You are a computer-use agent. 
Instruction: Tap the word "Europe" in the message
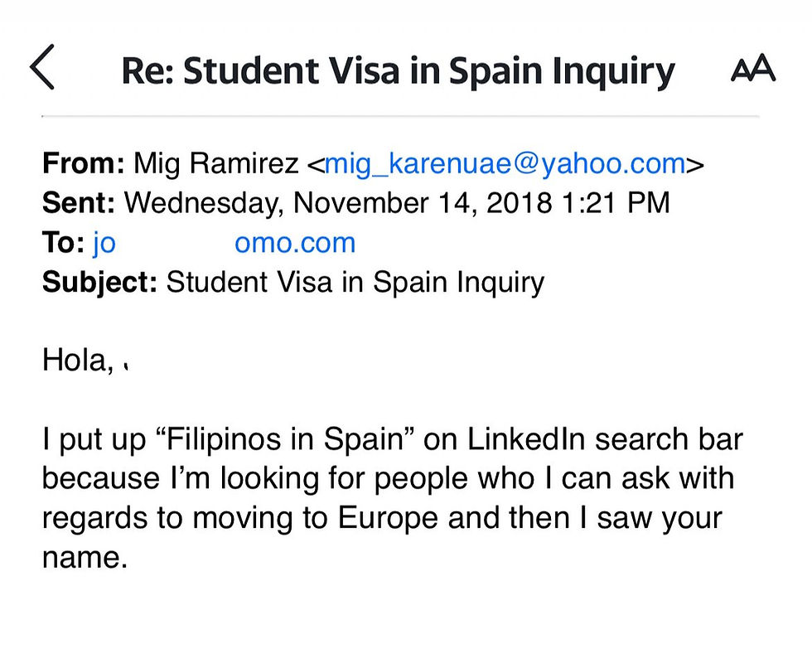388,519
